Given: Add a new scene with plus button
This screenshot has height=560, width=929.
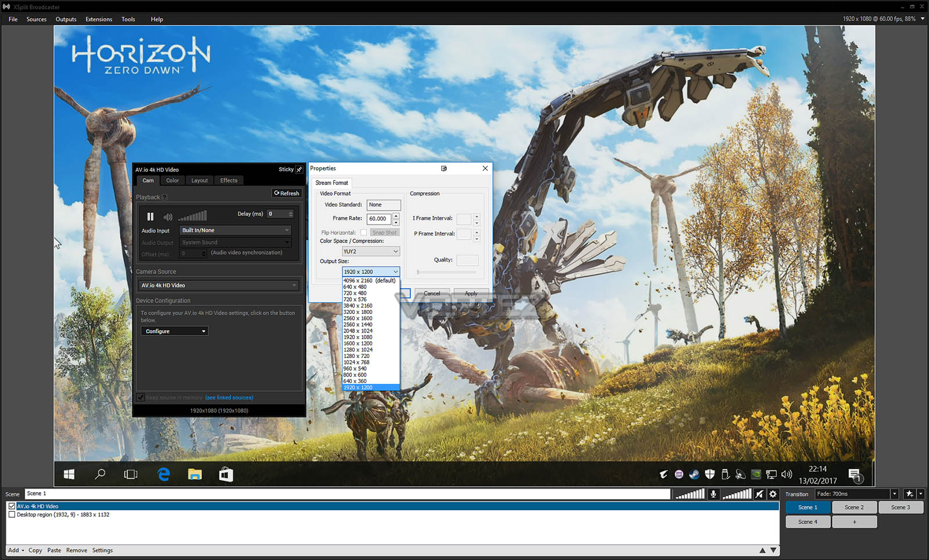Looking at the screenshot, I should (x=854, y=522).
